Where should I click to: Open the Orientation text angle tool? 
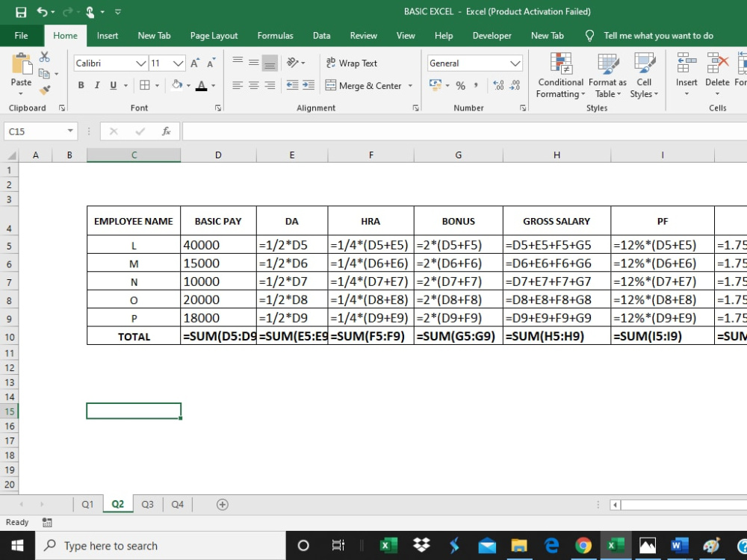(293, 63)
